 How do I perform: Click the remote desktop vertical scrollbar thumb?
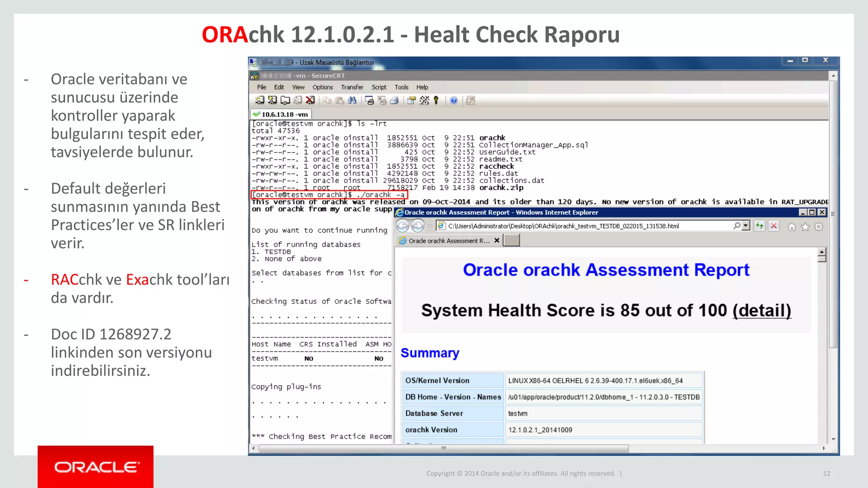click(833, 214)
